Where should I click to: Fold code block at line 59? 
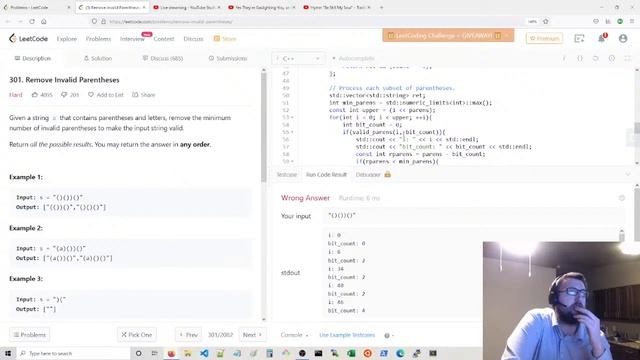click(x=292, y=162)
